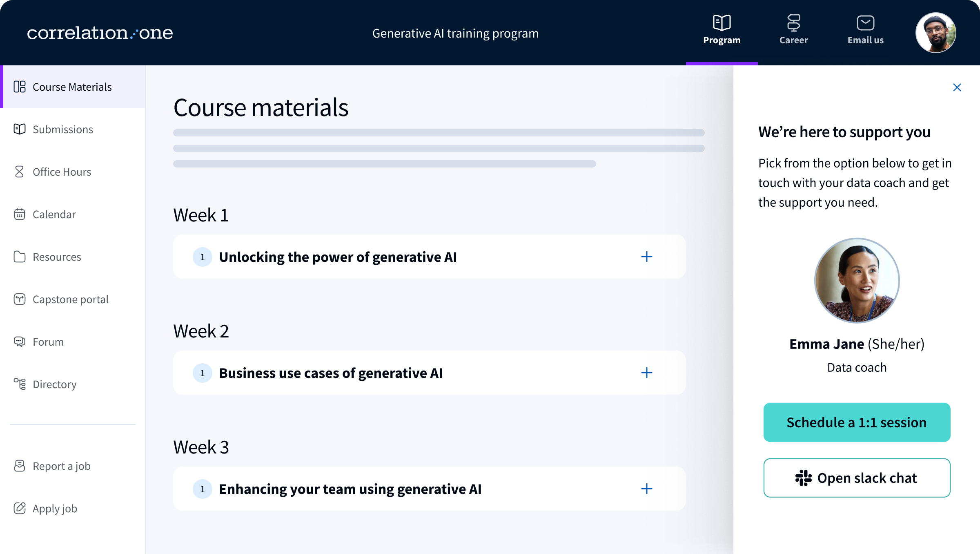Close the support panel
This screenshot has width=980, height=554.
pyautogui.click(x=957, y=87)
